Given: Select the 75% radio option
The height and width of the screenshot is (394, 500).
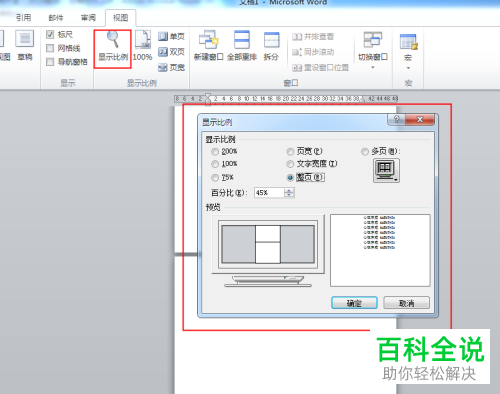Looking at the screenshot, I should 215,178.
